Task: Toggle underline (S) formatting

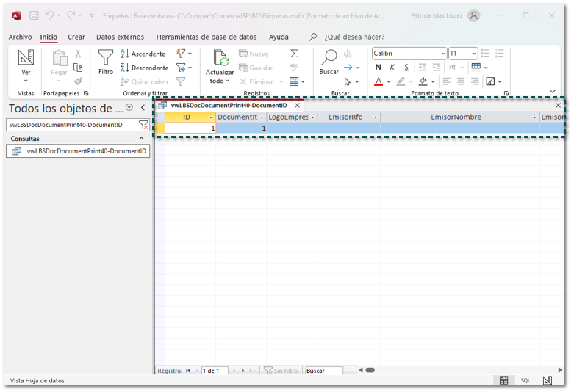Action: click(x=406, y=68)
